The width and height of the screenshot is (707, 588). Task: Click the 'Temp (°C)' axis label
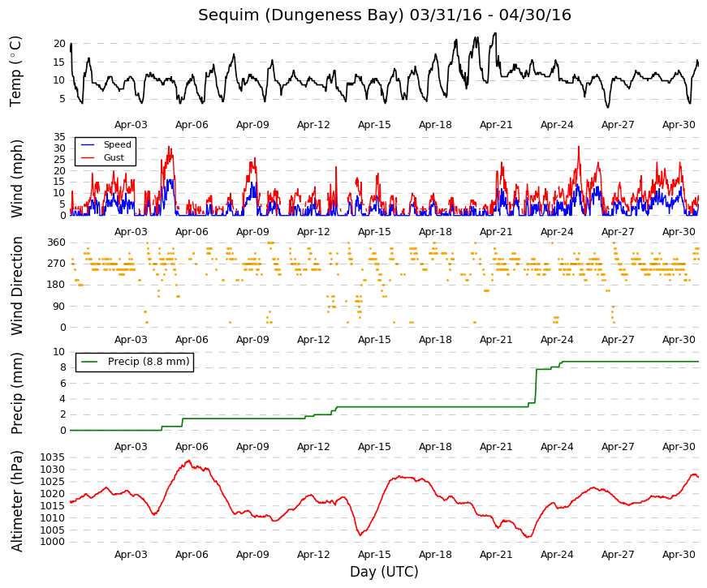coord(15,71)
